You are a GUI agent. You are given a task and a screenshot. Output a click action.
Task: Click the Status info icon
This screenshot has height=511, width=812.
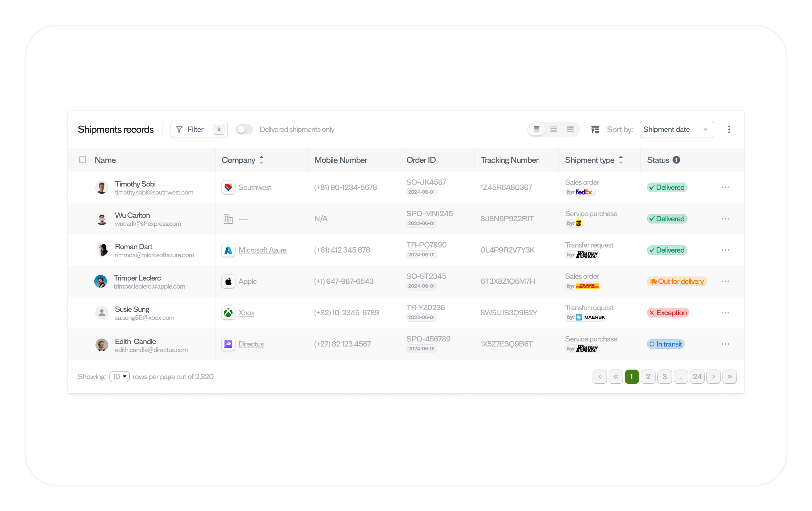tap(676, 160)
